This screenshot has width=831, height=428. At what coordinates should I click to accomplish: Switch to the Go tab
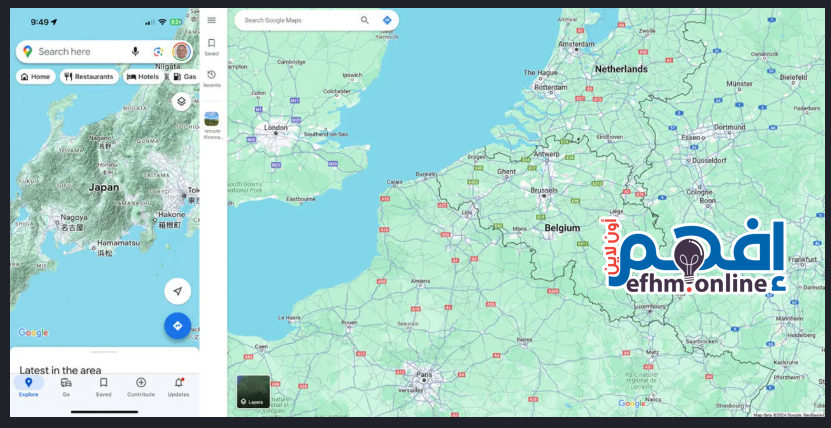pos(66,387)
